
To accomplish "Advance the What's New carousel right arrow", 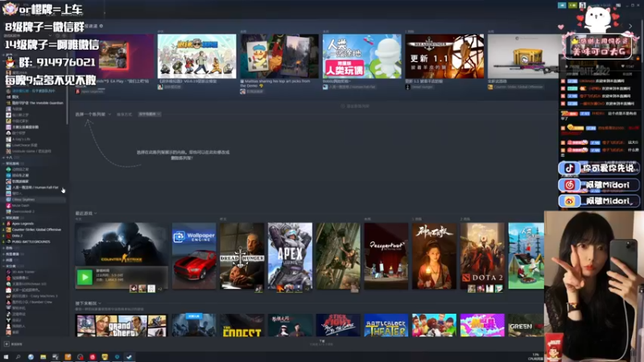I will point(630,27).
